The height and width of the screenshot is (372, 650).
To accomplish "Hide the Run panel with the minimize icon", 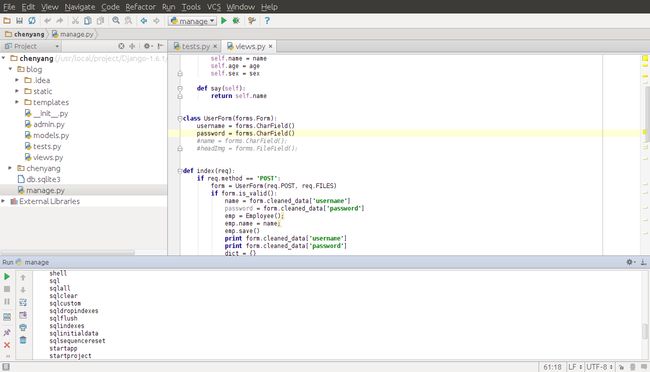I will click(643, 262).
